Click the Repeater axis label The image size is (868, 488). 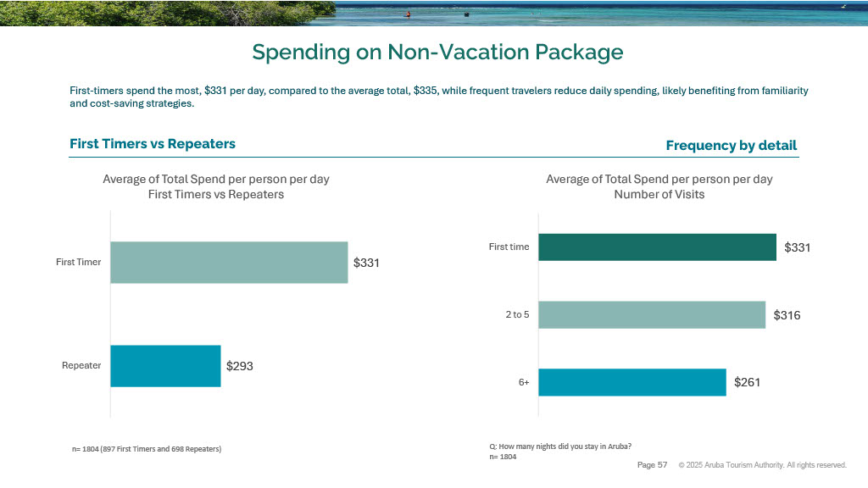pos(81,366)
